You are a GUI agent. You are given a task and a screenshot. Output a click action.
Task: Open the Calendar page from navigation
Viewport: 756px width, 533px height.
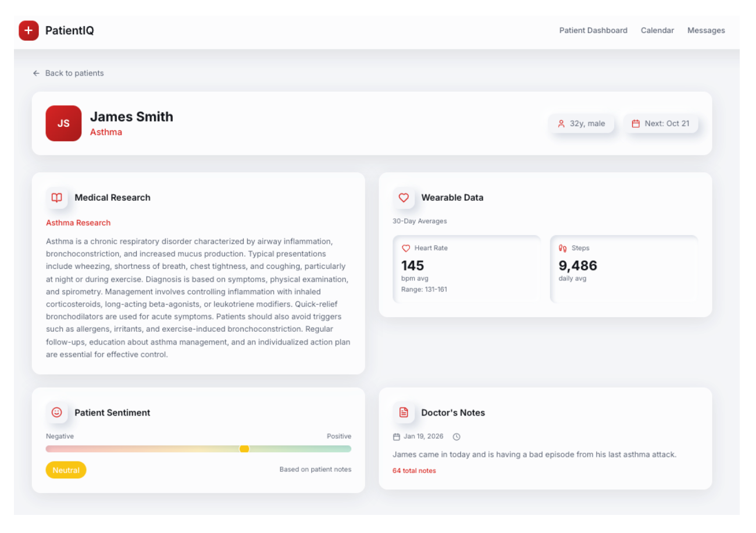(x=657, y=30)
